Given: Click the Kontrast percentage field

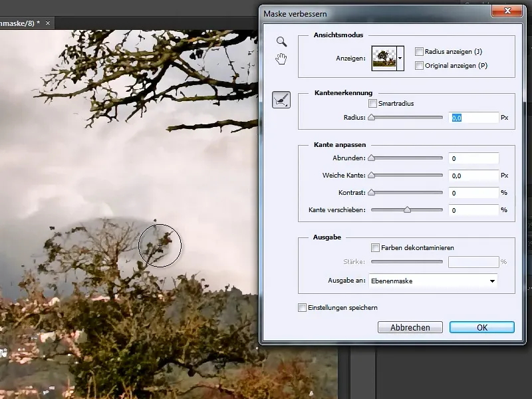Looking at the screenshot, I should [473, 193].
